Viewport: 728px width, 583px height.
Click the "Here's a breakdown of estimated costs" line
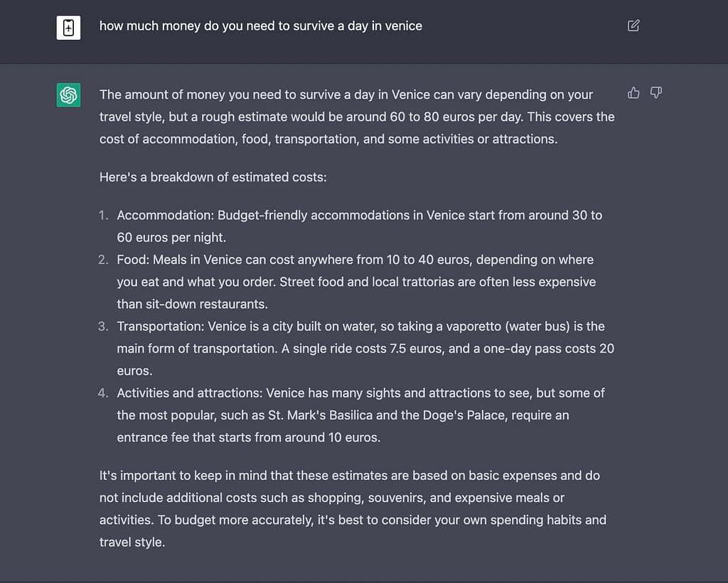[213, 177]
